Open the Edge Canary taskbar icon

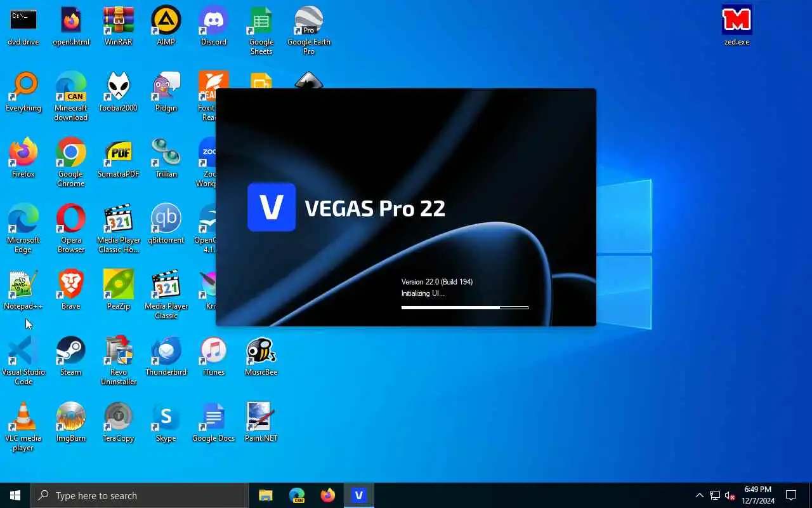[x=297, y=495]
